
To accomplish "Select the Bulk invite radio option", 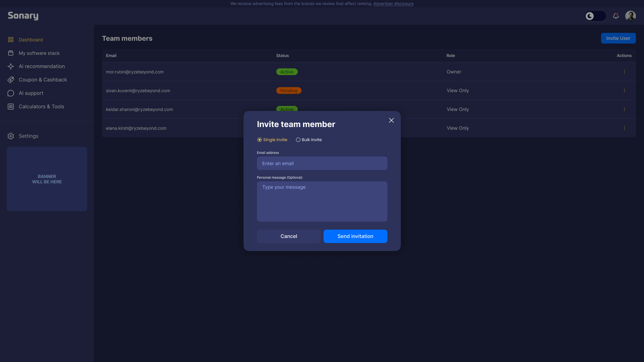I will pos(309,140).
